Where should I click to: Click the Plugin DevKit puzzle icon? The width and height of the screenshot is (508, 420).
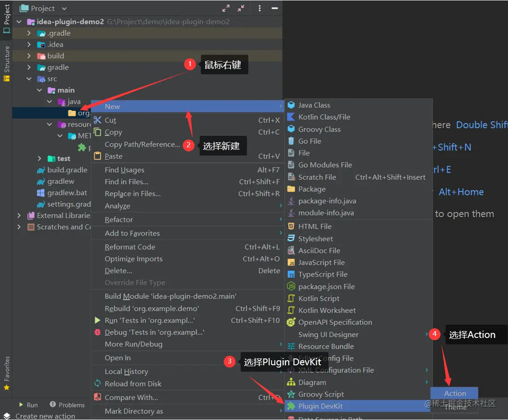click(x=291, y=406)
